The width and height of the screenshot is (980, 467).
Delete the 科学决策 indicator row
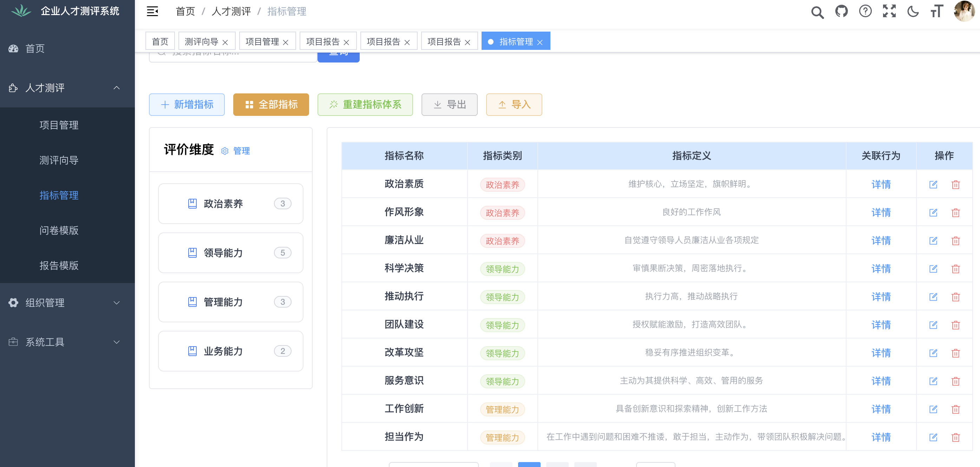coord(955,269)
